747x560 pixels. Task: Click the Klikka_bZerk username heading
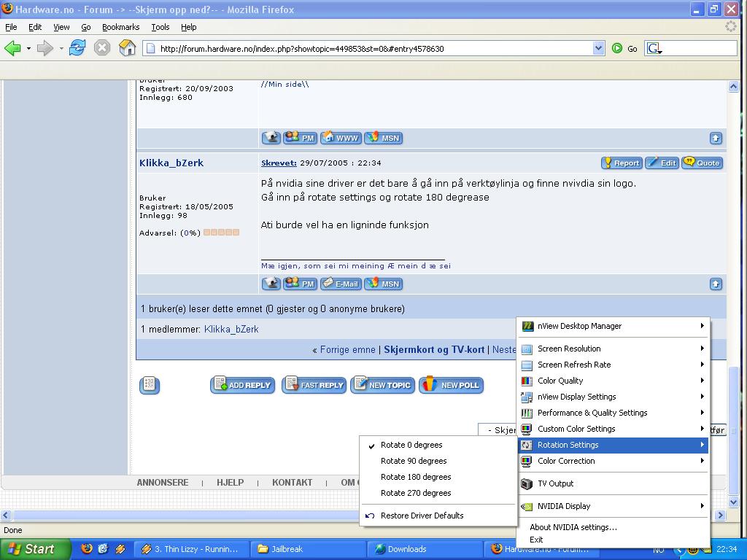(x=171, y=163)
